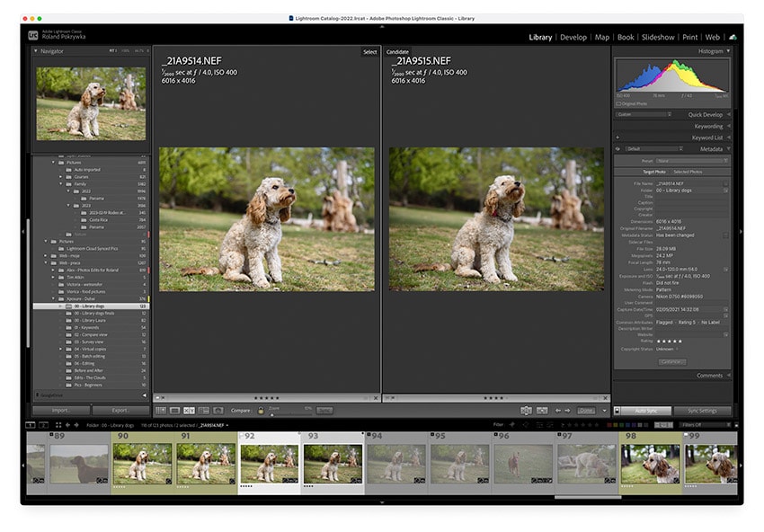Image resolution: width=764 pixels, height=532 pixels.
Task: Switch to the Develop module
Action: click(x=573, y=38)
